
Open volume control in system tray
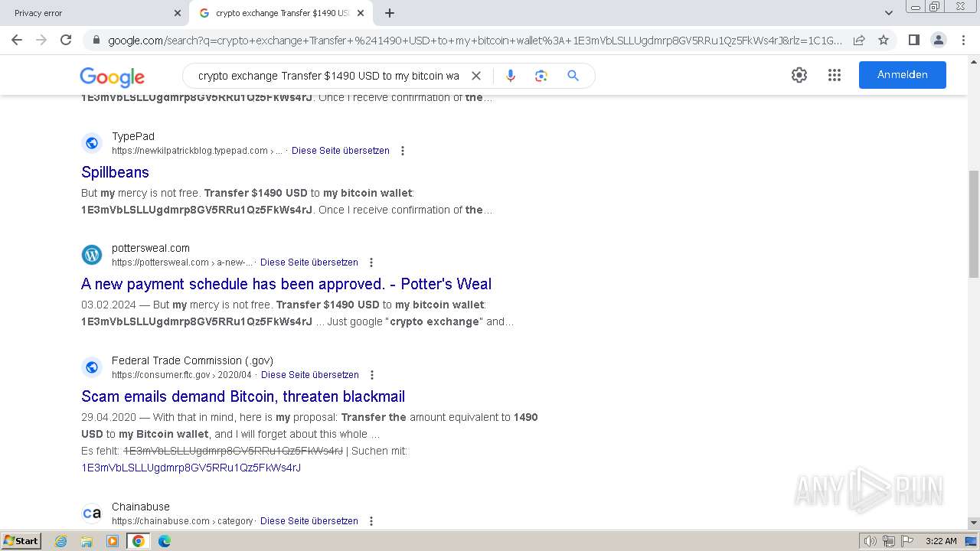click(x=870, y=541)
